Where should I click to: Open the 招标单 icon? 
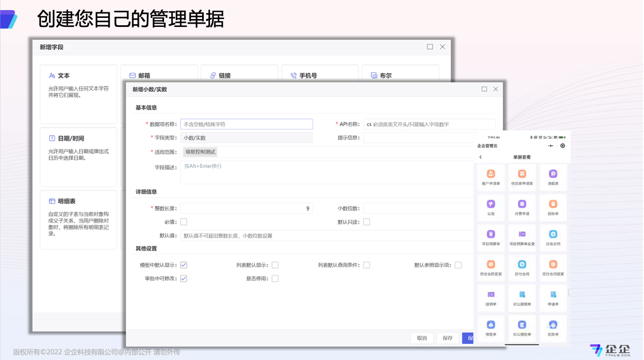click(x=553, y=204)
